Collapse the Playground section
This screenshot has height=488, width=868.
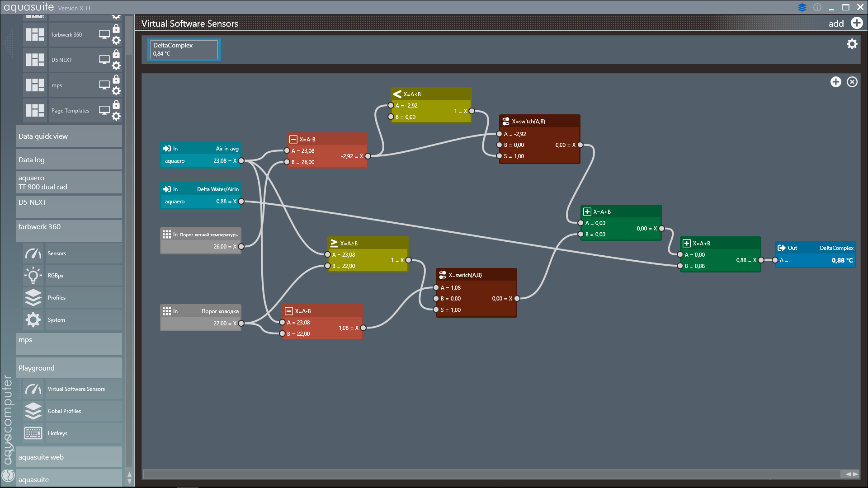pyautogui.click(x=69, y=368)
